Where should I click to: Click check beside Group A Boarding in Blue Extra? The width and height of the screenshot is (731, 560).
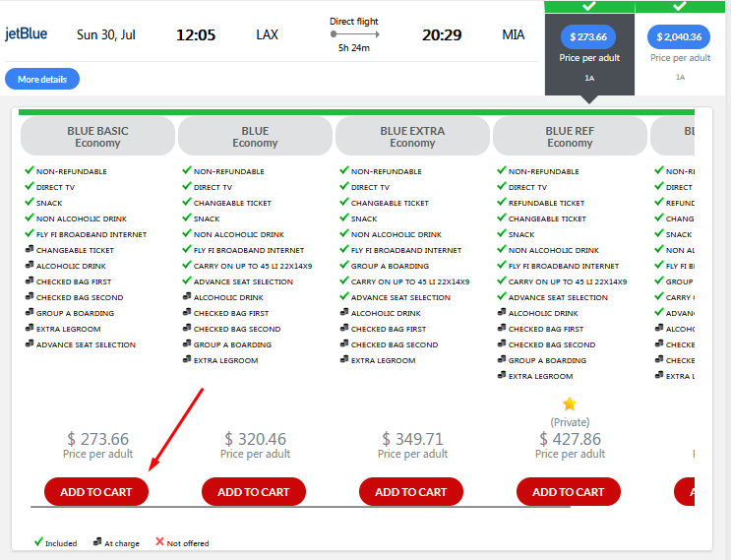[344, 265]
